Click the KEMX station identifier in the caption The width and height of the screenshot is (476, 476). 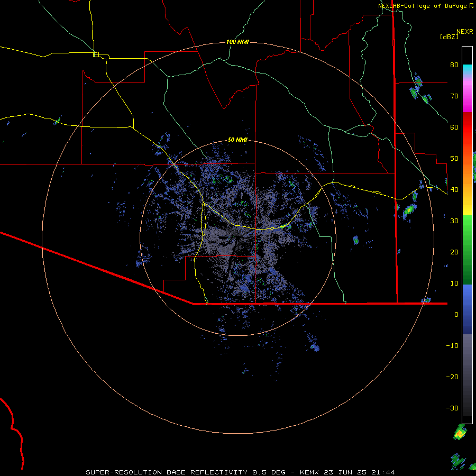tap(310, 472)
